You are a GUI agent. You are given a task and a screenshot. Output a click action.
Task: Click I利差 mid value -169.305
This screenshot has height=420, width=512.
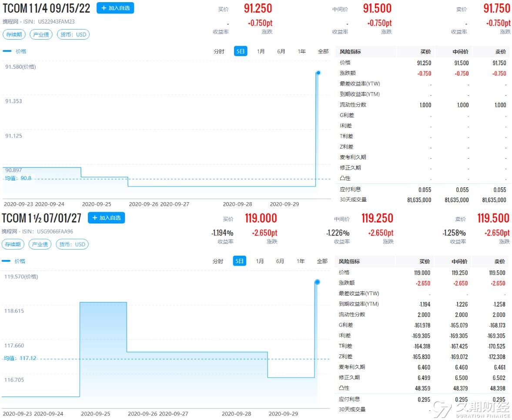(458, 336)
